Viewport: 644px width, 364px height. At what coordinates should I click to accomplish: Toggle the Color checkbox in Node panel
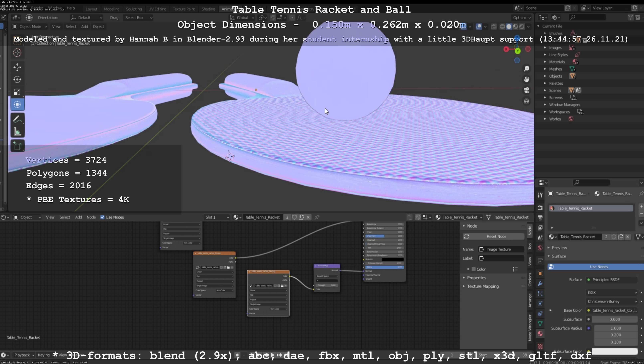[474, 269]
